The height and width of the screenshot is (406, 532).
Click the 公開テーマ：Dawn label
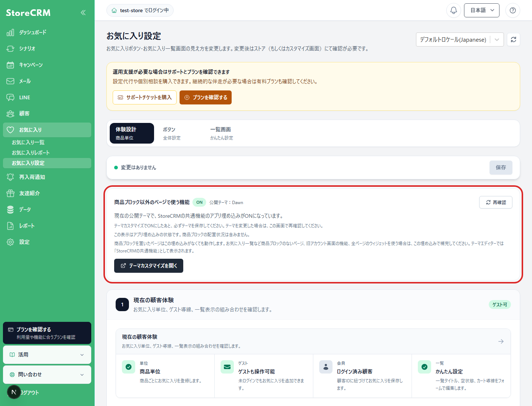click(x=226, y=202)
